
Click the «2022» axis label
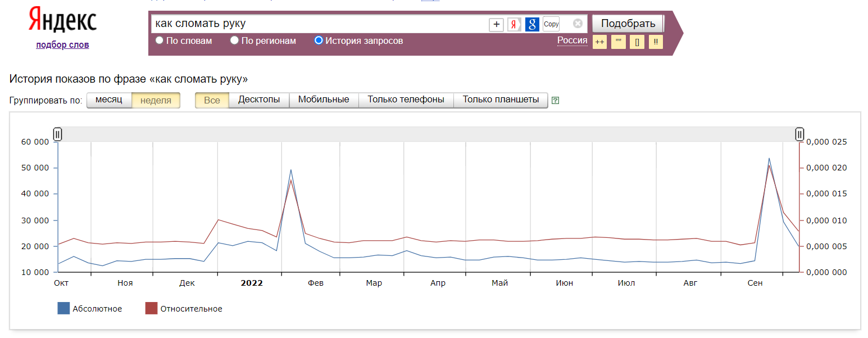point(252,283)
